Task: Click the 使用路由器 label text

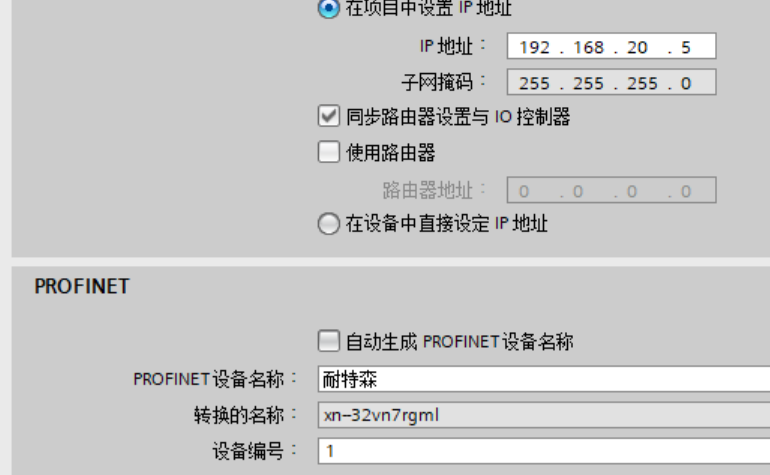Action: click(x=390, y=152)
